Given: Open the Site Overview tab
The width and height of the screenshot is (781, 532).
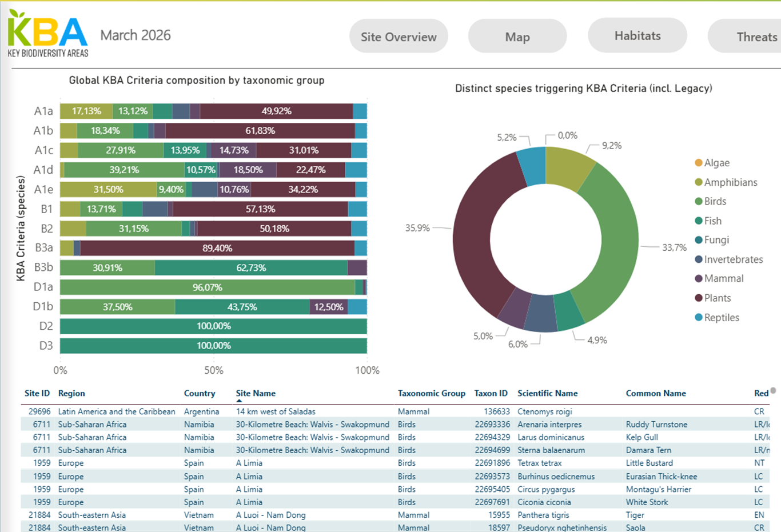Looking at the screenshot, I should click(399, 37).
